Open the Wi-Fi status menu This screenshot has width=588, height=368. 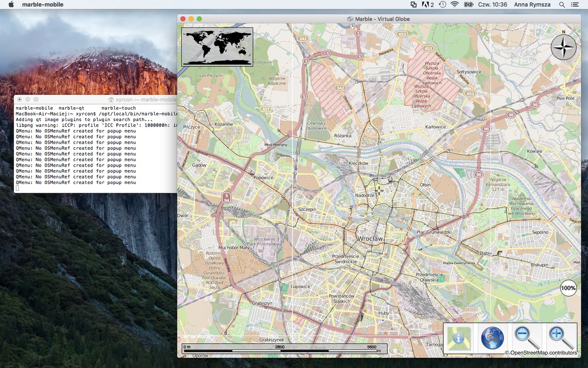[x=454, y=5]
